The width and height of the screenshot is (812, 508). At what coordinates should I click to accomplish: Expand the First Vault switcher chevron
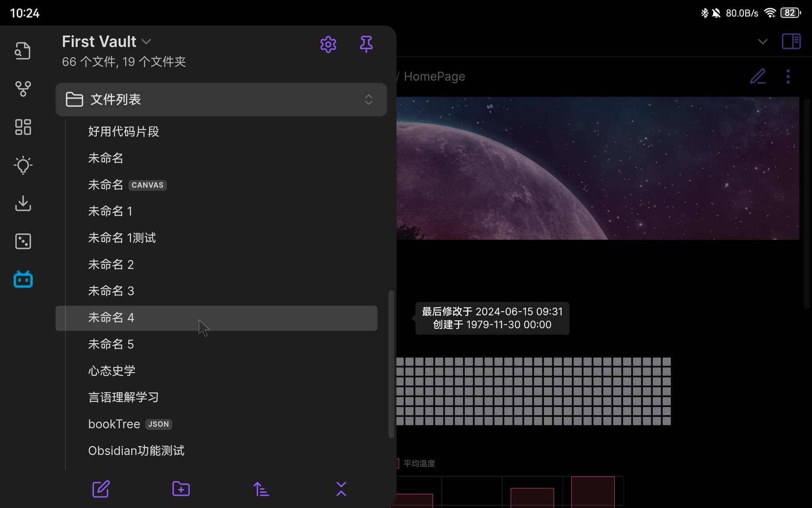coord(146,41)
